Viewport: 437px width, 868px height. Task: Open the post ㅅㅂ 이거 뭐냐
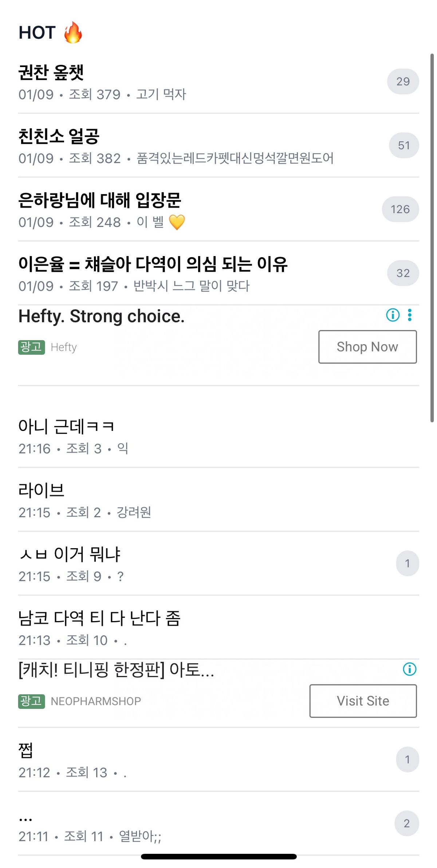70,554
